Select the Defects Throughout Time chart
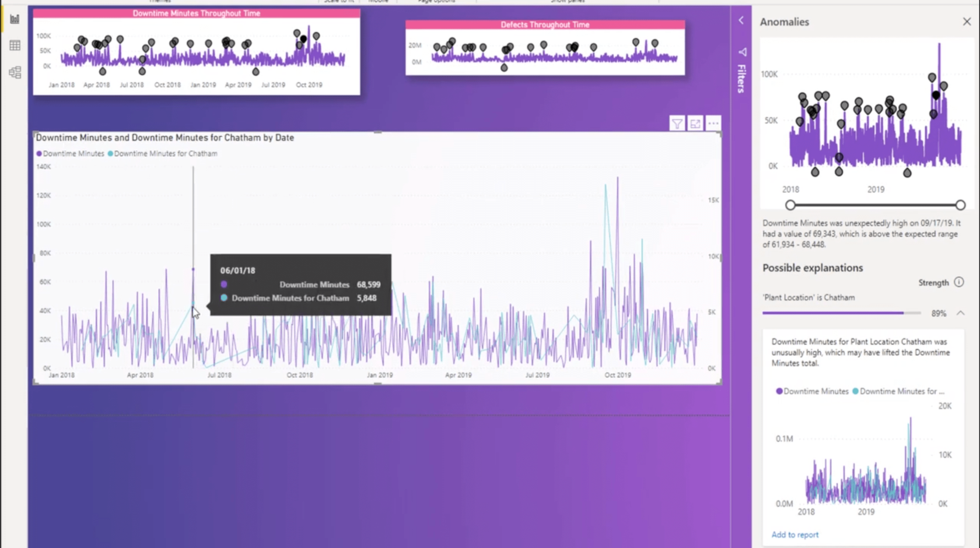The image size is (980, 548). pos(545,48)
